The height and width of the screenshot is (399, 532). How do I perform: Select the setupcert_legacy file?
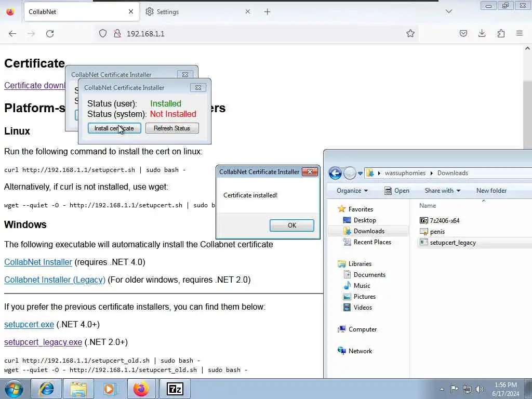click(448, 243)
